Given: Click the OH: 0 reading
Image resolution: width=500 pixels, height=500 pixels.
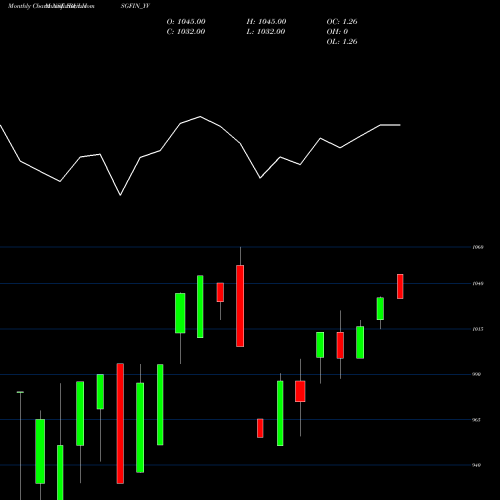Looking at the screenshot, I should click(337, 32).
